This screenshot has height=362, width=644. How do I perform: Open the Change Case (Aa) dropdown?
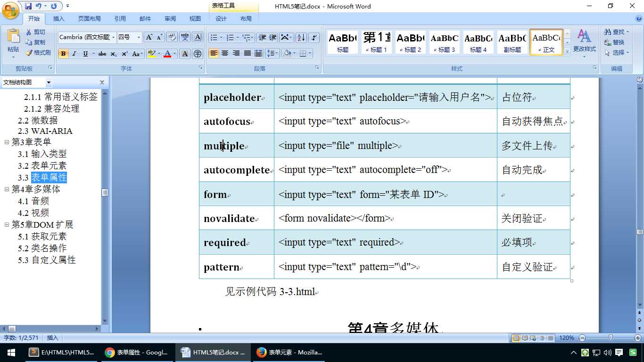coord(137,54)
